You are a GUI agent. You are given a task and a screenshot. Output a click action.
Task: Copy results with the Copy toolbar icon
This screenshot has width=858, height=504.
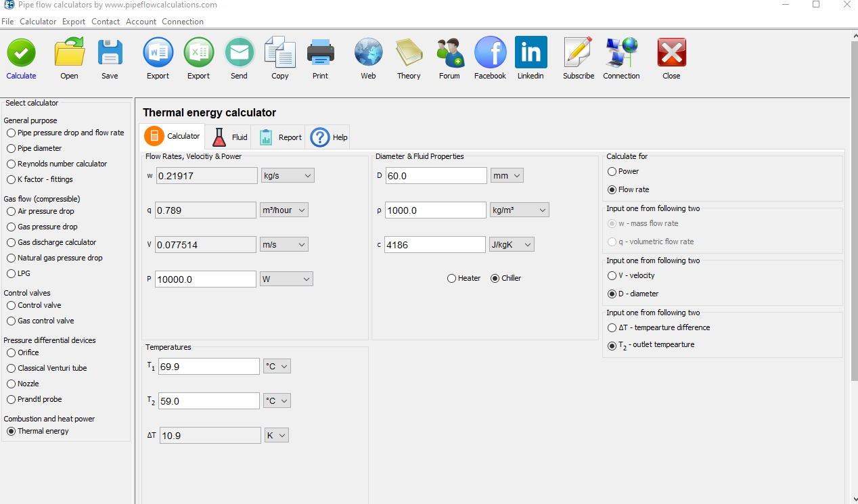click(x=279, y=54)
